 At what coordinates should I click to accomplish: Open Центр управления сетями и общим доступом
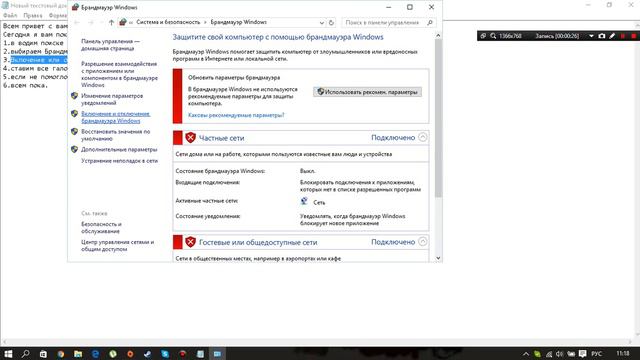[118, 245]
